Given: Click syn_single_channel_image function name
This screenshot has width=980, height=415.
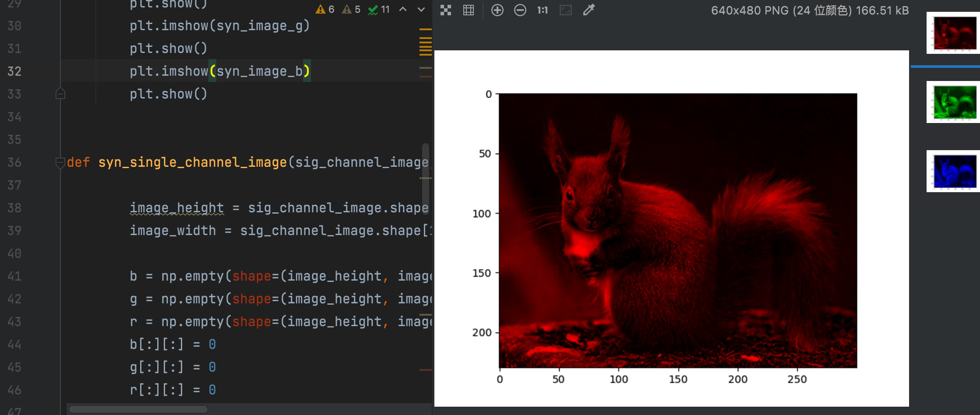Looking at the screenshot, I should pyautogui.click(x=193, y=162).
